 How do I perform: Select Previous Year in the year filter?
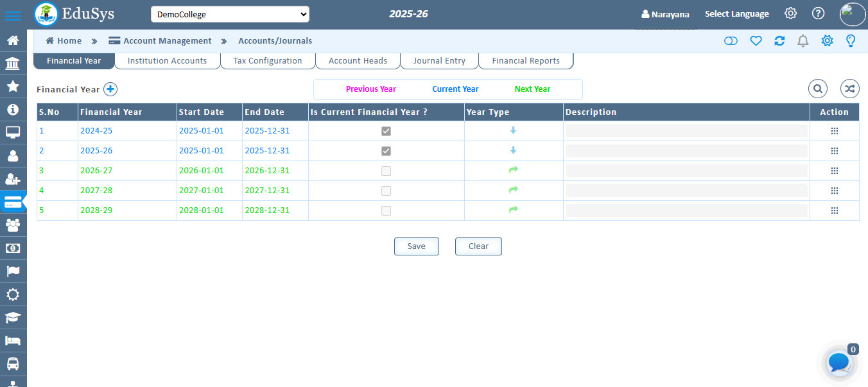(370, 89)
